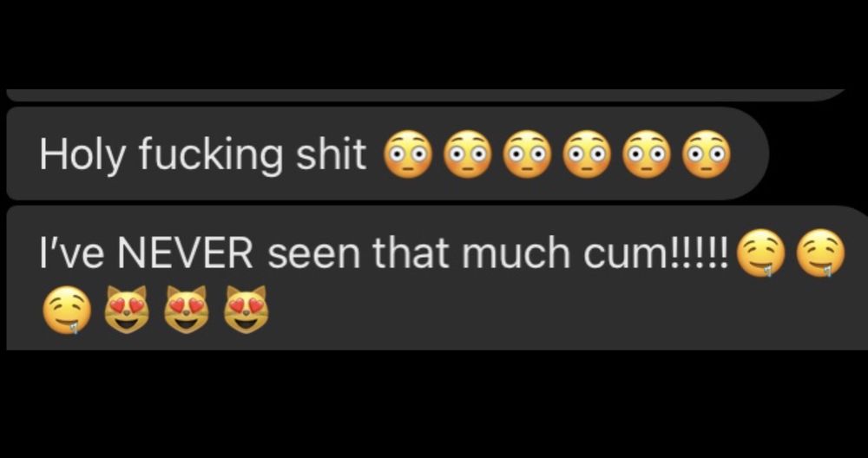Select the fifth flushed face emoji
The height and width of the screenshot is (458, 868).
[646, 154]
